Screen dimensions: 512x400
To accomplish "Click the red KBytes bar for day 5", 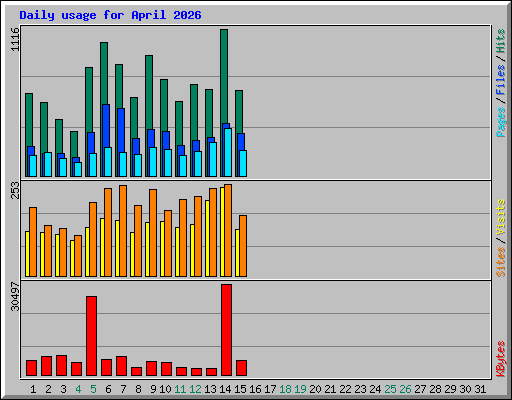I will (91, 336).
